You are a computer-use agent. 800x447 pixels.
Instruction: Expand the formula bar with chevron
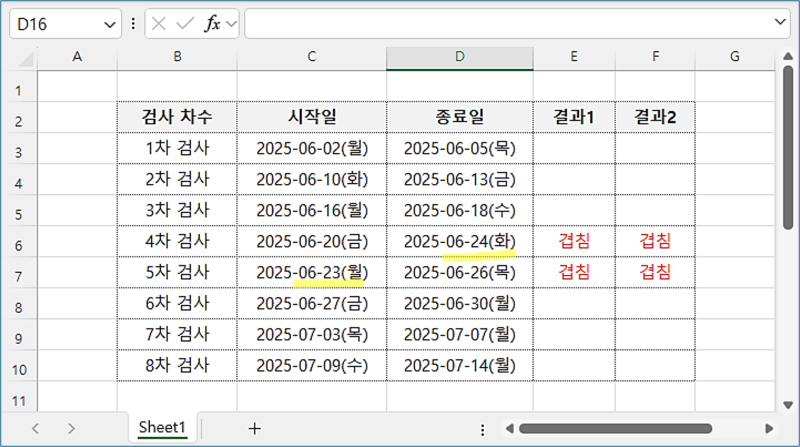(780, 22)
